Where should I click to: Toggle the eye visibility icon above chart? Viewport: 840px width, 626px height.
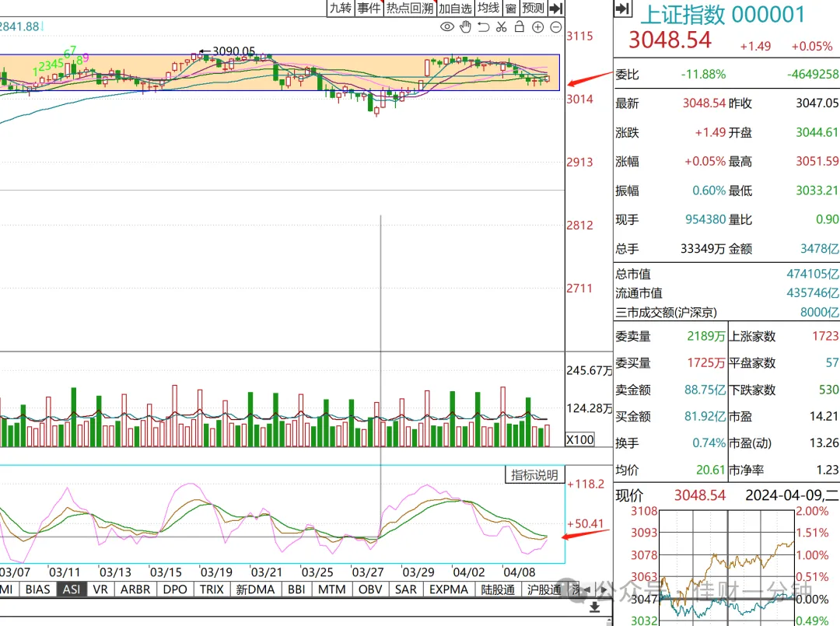[x=446, y=26]
